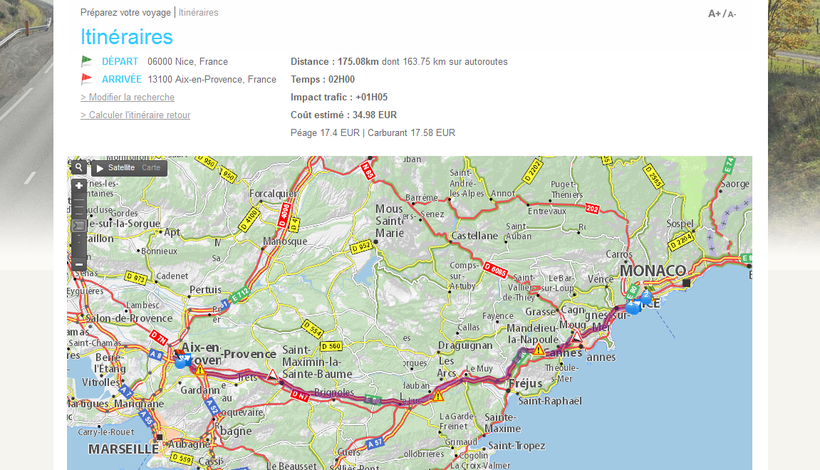This screenshot has width=820, height=470.
Task: Click the warning triangle near Saint-Maximin-la-Sainte-Baume
Action: coord(272,375)
